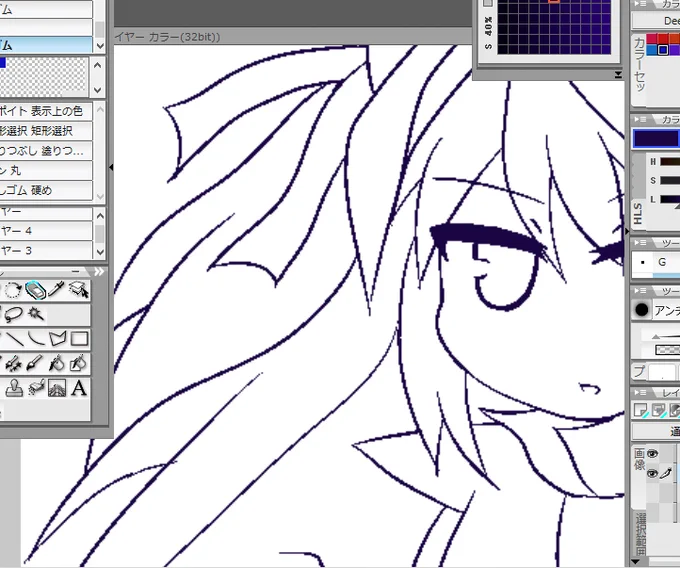Pick the light blue swatch in color set
The height and width of the screenshot is (568, 680).
(652, 50)
